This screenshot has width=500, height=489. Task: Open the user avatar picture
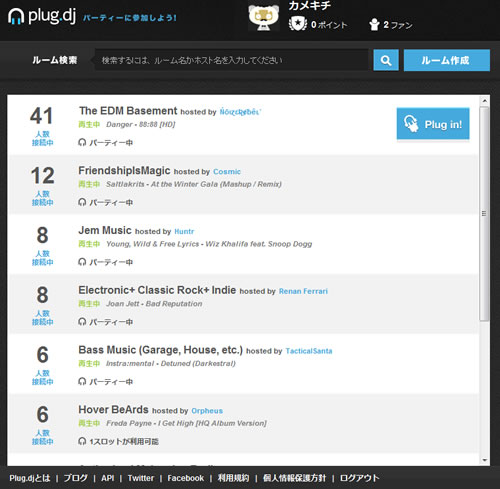(x=264, y=18)
